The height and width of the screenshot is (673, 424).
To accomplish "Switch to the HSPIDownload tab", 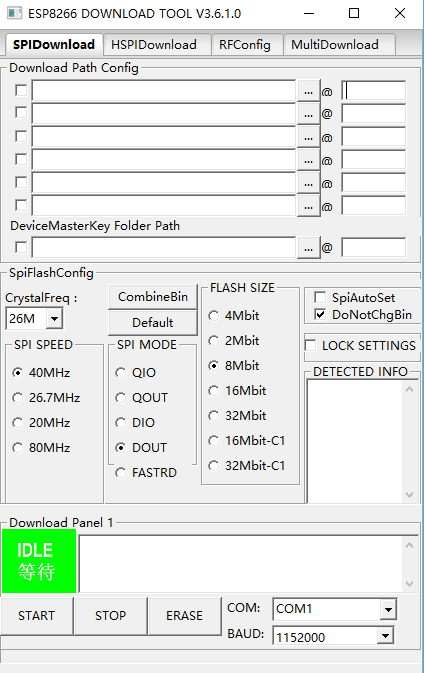I will pos(157,45).
